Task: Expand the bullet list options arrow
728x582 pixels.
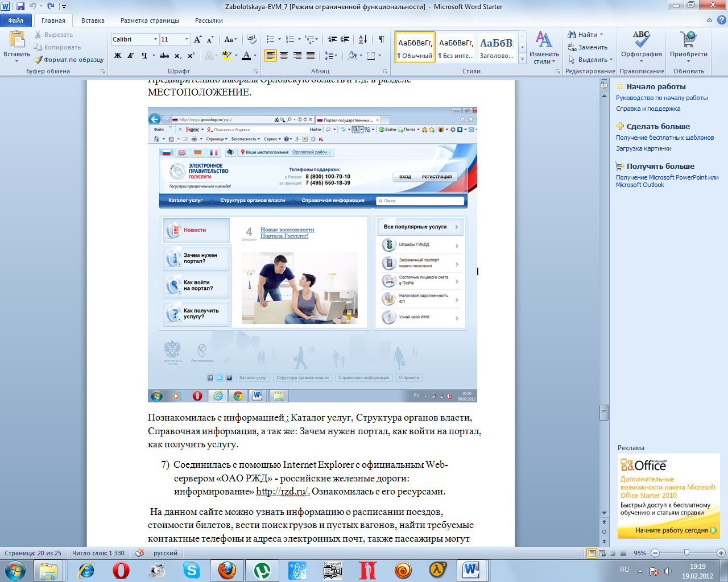Action: click(x=279, y=39)
